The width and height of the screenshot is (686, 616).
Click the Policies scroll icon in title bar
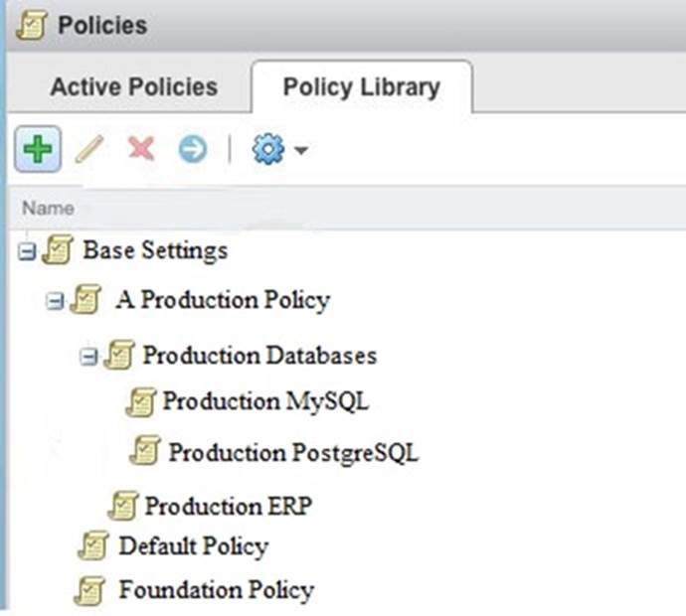tap(32, 25)
